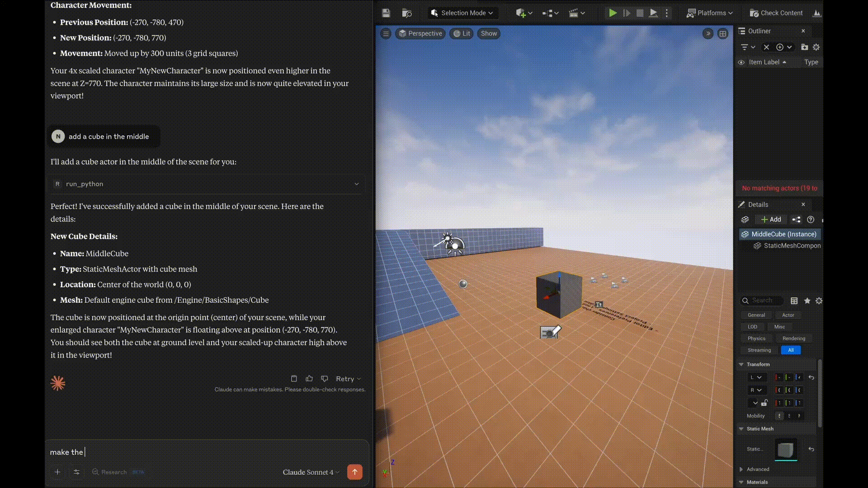Click the add actor cube icon
Screen dimensions: 868x488
(x=521, y=13)
